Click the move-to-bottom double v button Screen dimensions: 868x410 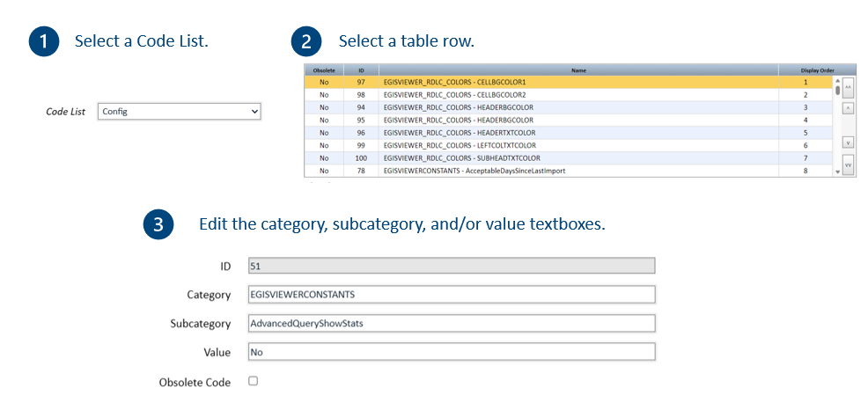pos(848,164)
